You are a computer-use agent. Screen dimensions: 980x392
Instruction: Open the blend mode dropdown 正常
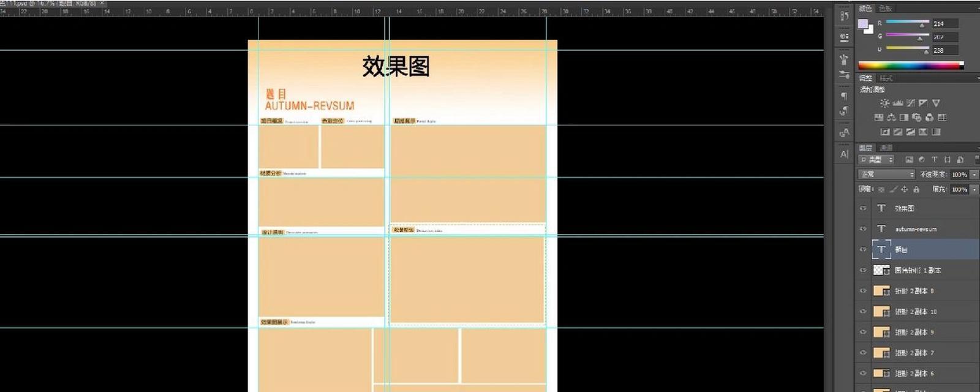coord(886,175)
